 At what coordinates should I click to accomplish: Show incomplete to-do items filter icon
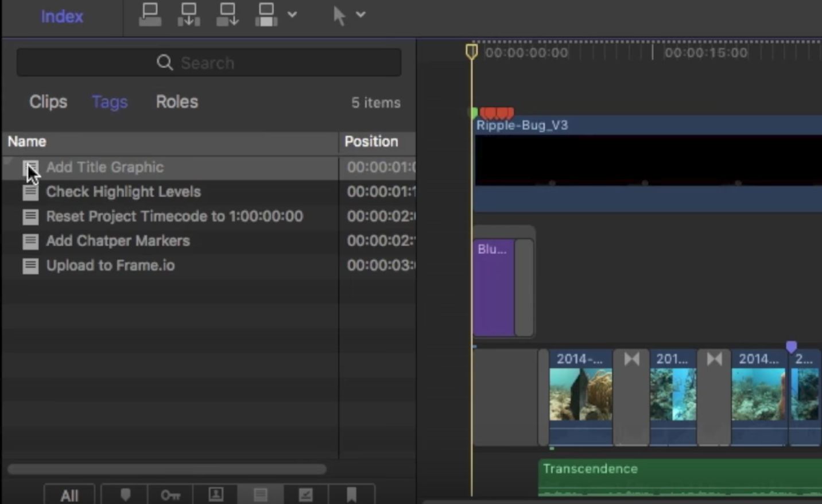[261, 494]
